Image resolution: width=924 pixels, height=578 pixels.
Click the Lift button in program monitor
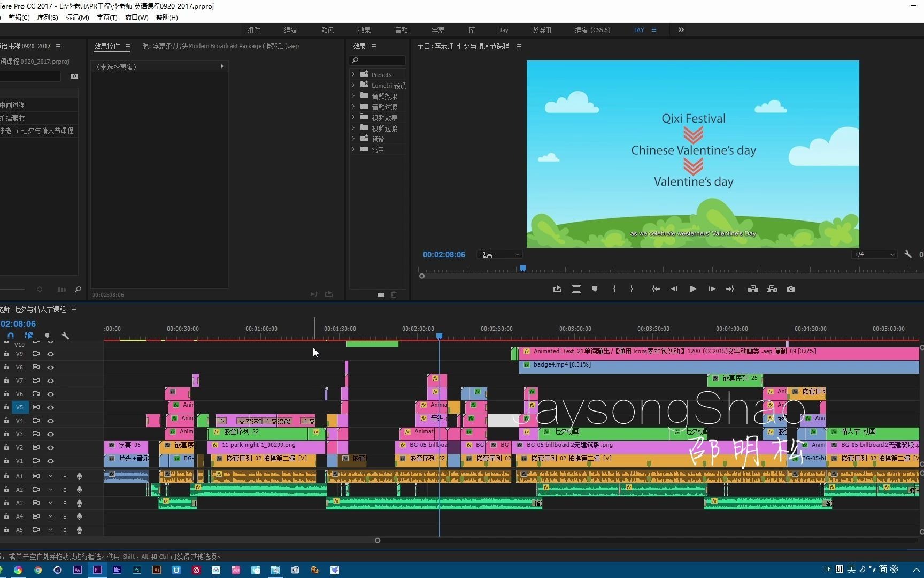pyautogui.click(x=753, y=289)
